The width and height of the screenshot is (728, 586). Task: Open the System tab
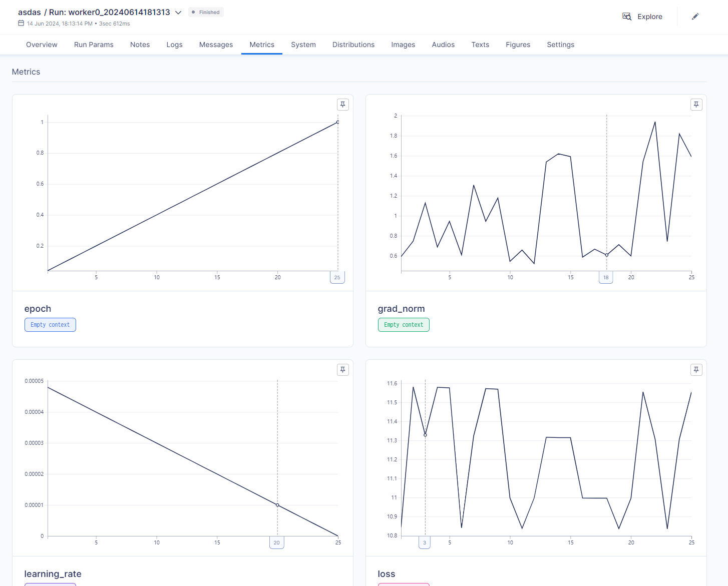tap(303, 45)
